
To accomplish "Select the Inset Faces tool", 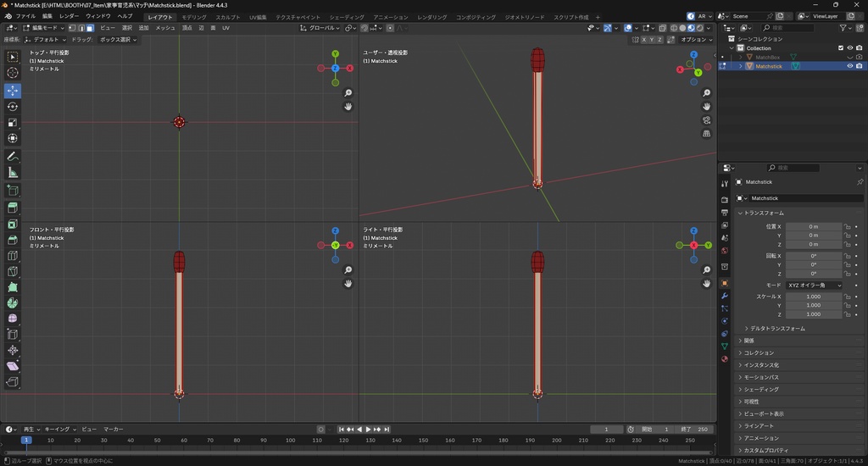I will point(12,225).
